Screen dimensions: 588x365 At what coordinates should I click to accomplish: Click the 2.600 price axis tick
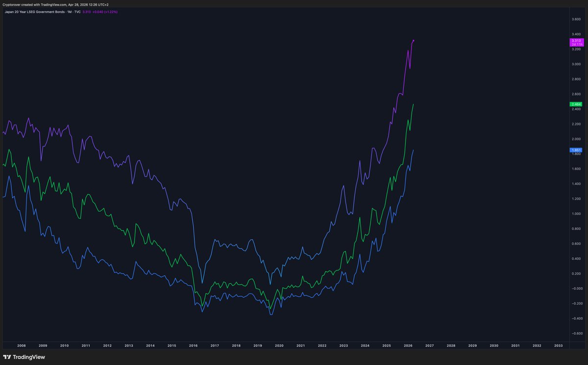(x=576, y=94)
